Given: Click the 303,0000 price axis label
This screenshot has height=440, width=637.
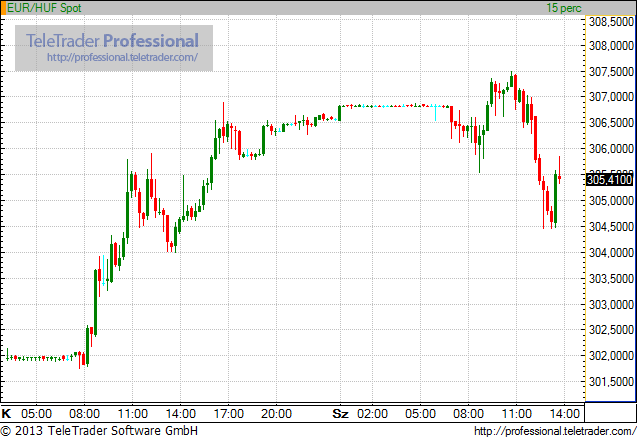Looking at the screenshot, I should tap(611, 305).
